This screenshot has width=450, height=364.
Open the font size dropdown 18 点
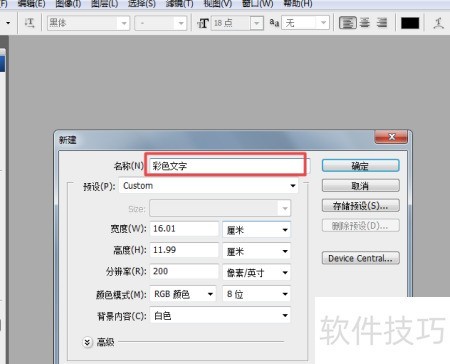(237, 23)
